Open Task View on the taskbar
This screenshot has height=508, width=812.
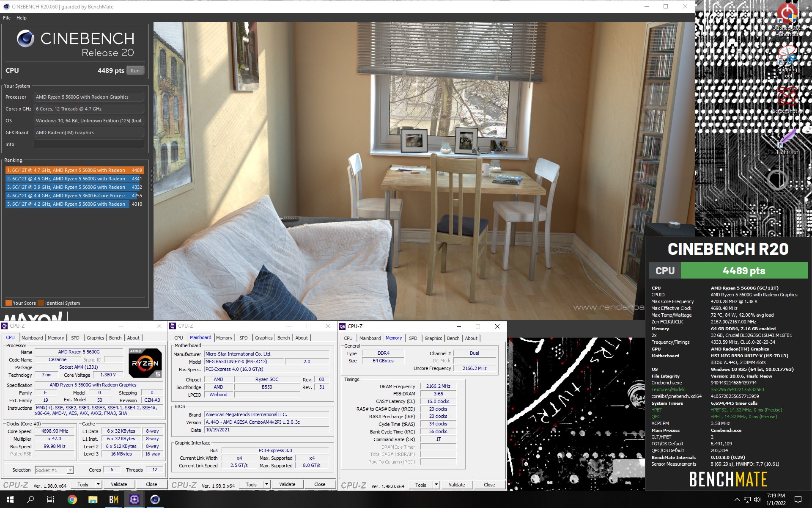[x=51, y=500]
